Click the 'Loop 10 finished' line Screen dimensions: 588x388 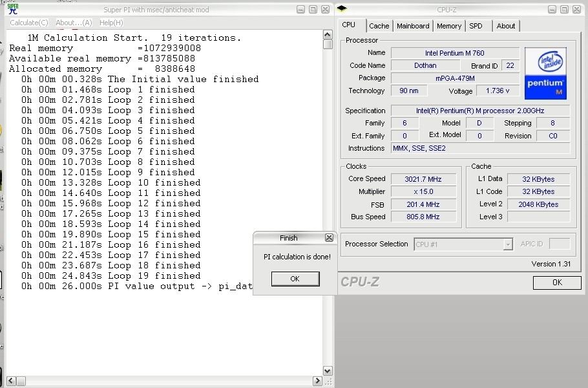point(111,183)
